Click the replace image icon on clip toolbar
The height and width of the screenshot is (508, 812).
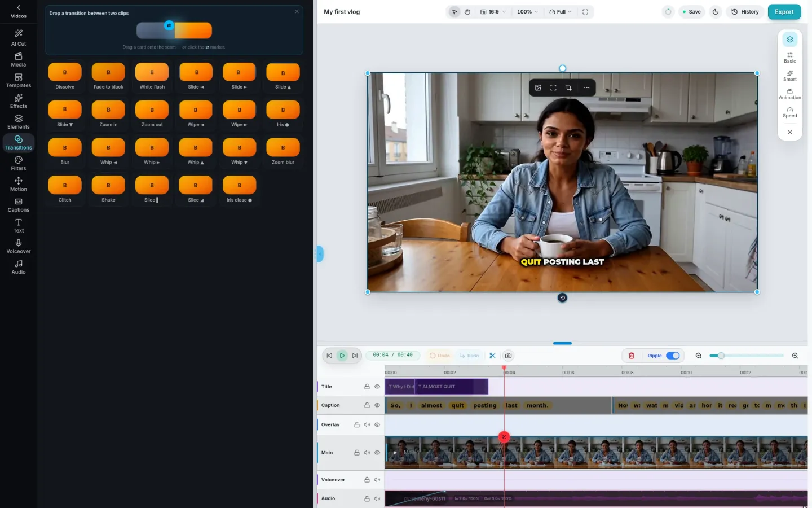pyautogui.click(x=538, y=87)
